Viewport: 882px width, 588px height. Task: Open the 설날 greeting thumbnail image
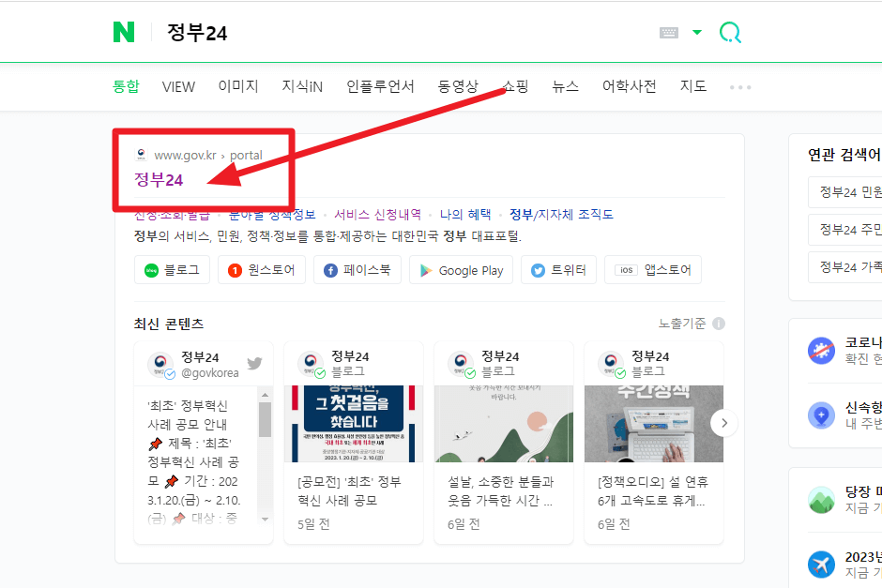(504, 424)
